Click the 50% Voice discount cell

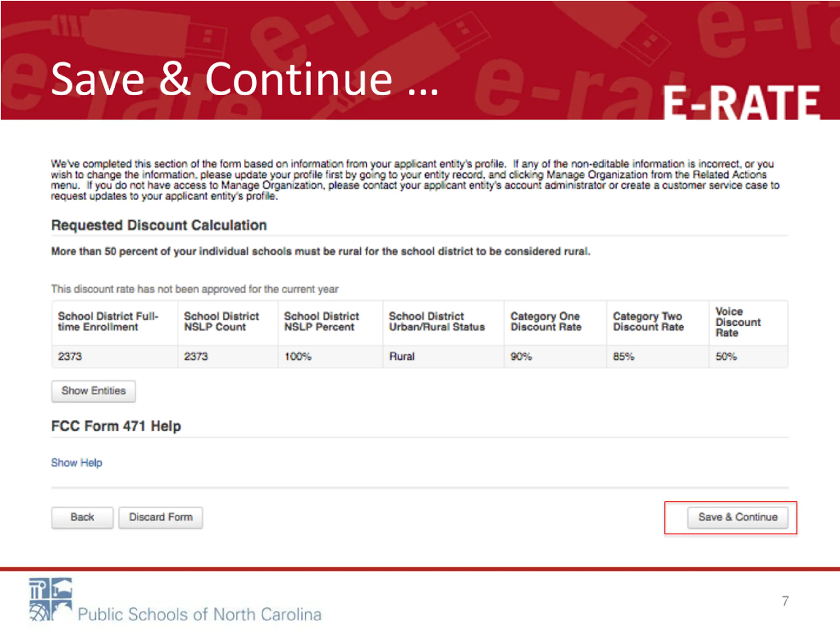tap(748, 357)
